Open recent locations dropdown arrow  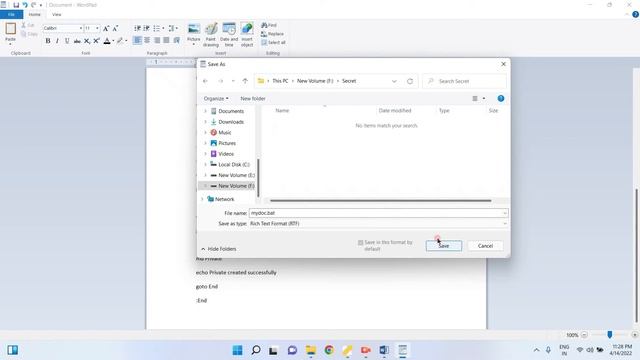pos(233,81)
